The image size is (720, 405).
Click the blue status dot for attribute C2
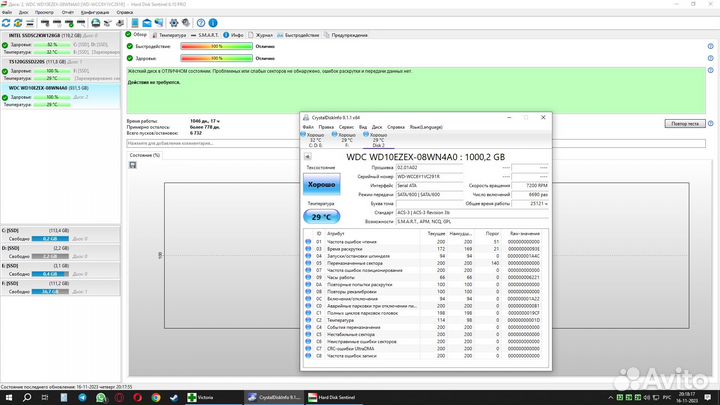(308, 320)
